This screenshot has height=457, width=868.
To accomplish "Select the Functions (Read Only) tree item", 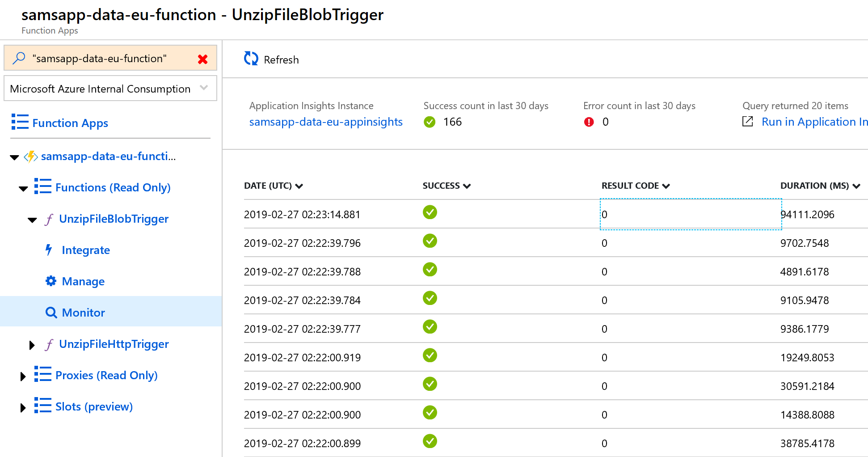I will [x=113, y=187].
